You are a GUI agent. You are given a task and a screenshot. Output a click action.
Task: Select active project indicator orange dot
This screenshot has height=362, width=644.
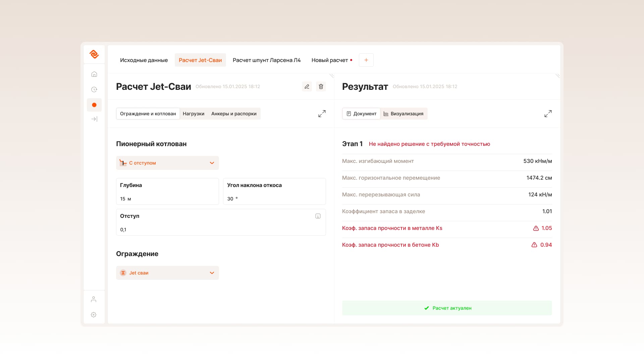click(94, 105)
